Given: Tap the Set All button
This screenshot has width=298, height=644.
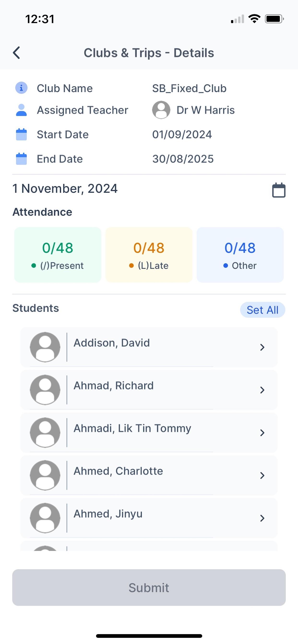Looking at the screenshot, I should 263,310.
